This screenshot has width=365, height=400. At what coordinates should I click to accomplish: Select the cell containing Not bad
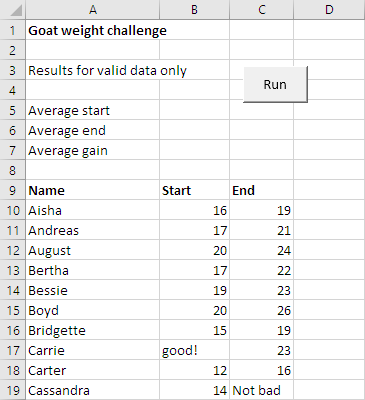[x=262, y=390]
